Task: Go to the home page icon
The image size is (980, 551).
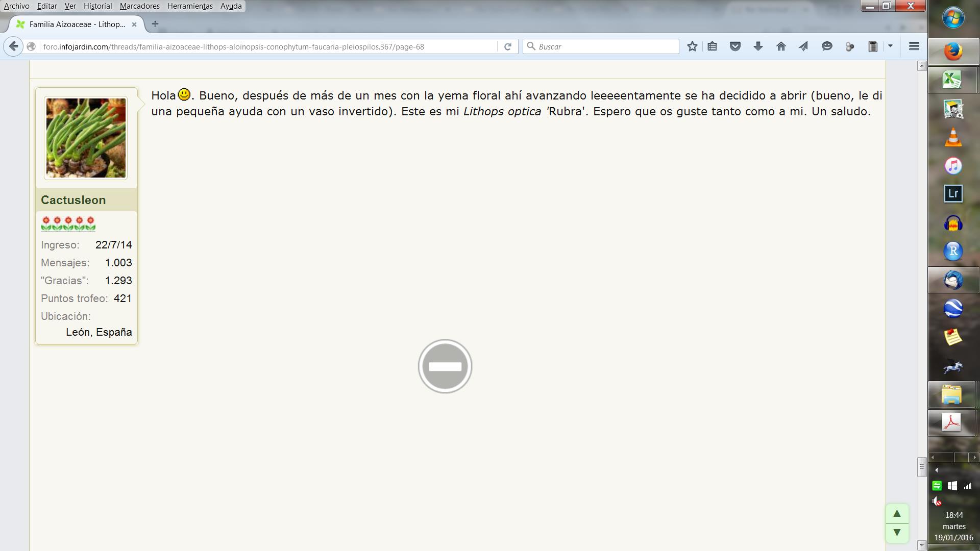Action: (781, 46)
